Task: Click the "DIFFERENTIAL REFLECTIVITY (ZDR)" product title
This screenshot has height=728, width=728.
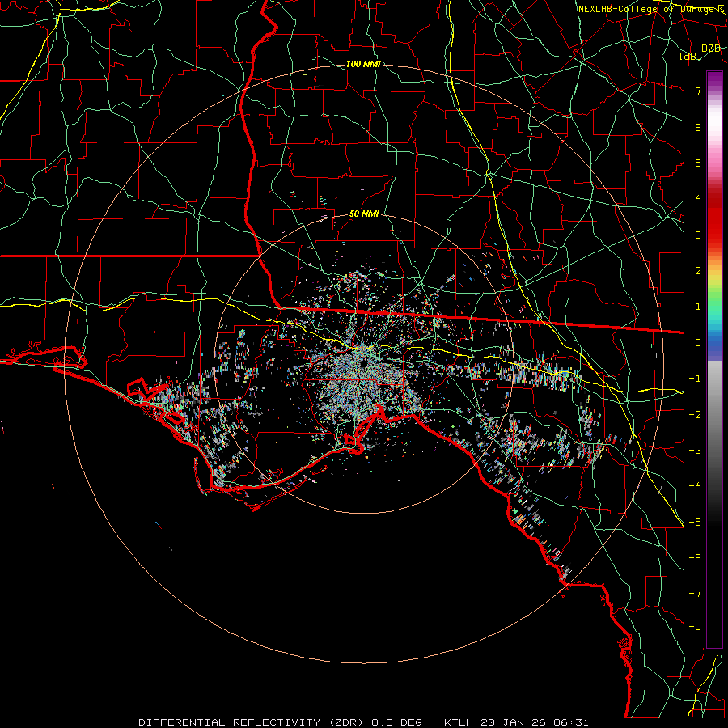Action: click(x=252, y=722)
